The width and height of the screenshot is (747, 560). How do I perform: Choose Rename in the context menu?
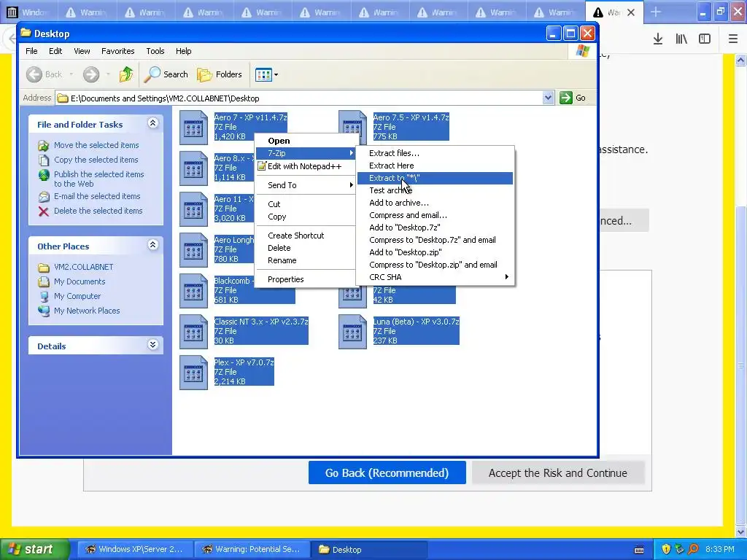point(306,260)
